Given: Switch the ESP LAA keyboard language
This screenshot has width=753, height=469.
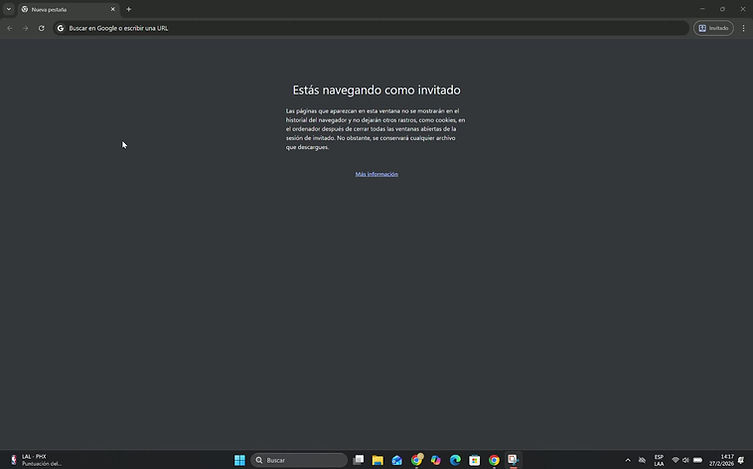Looking at the screenshot, I should (659, 460).
